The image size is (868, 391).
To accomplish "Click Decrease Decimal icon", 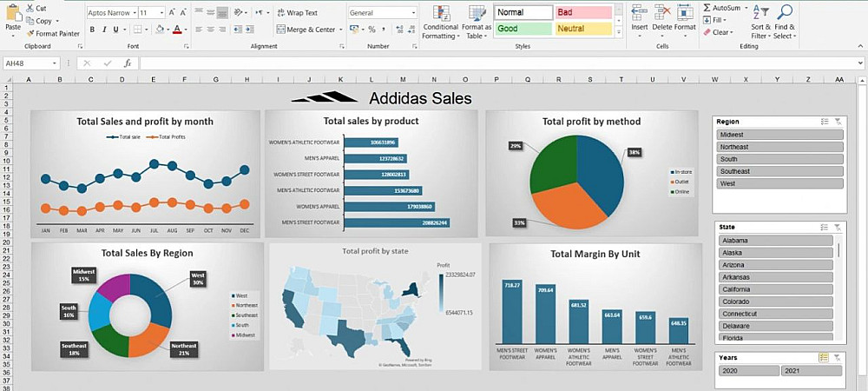I will [411, 30].
